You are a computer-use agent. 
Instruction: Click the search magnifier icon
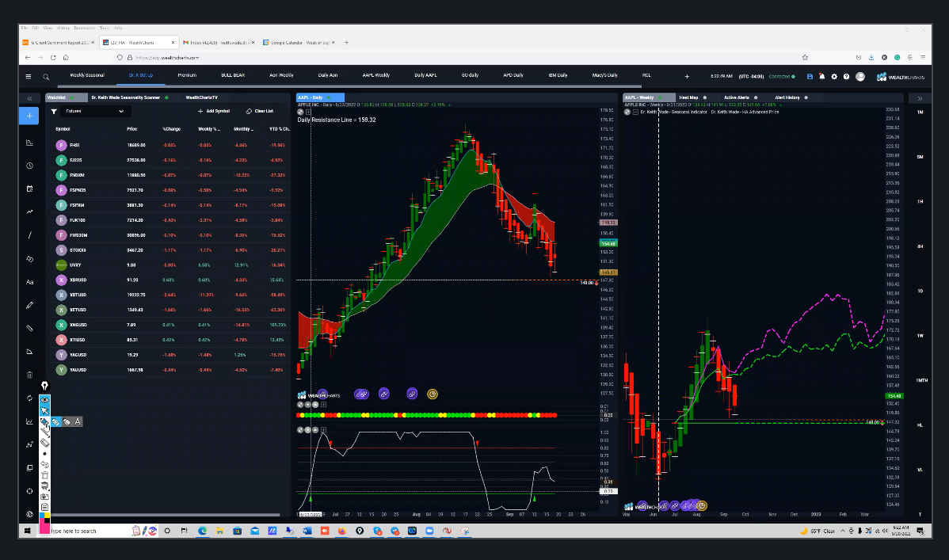click(x=46, y=77)
